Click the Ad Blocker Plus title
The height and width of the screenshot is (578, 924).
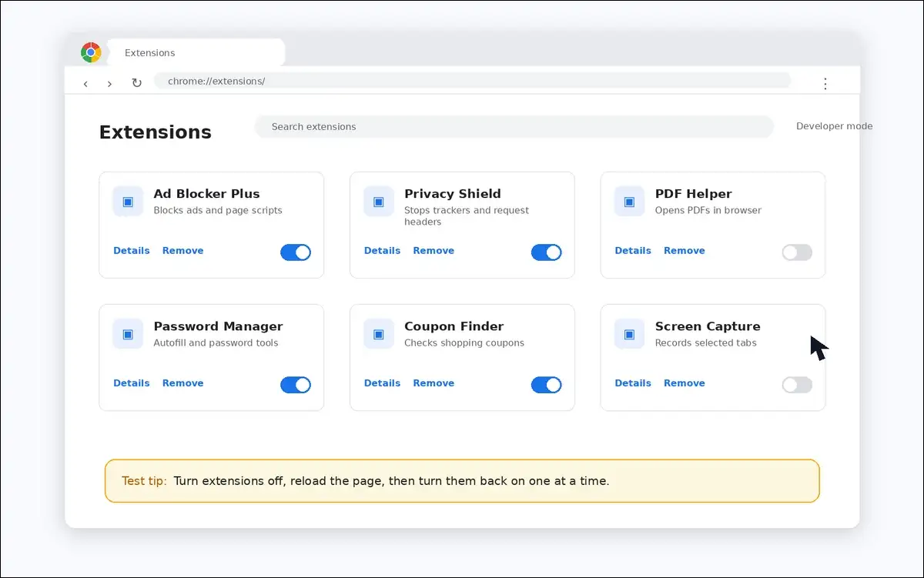tap(207, 194)
